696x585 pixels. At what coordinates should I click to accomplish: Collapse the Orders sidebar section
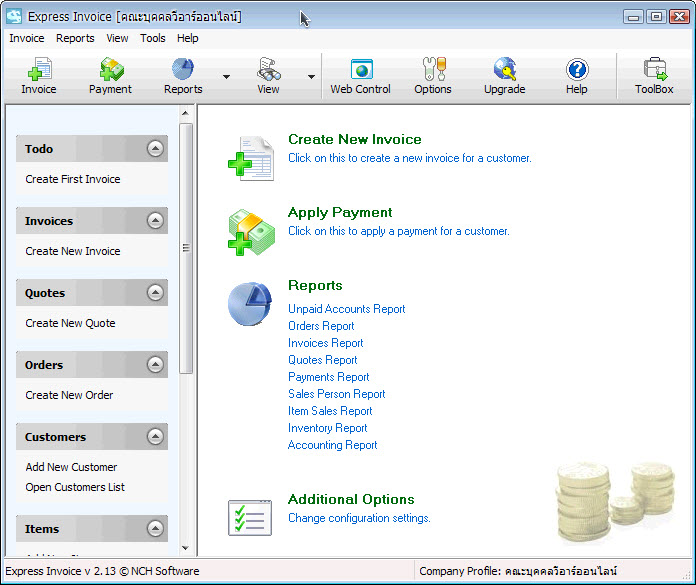click(x=155, y=364)
